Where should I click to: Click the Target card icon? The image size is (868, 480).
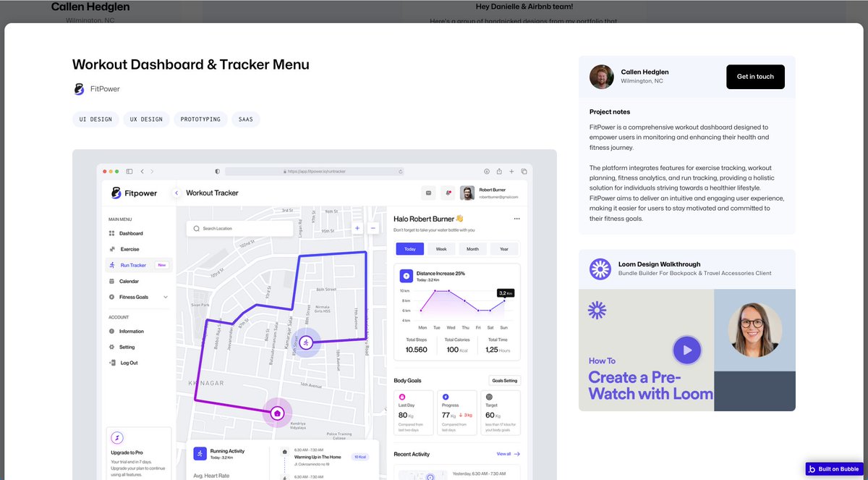489,397
